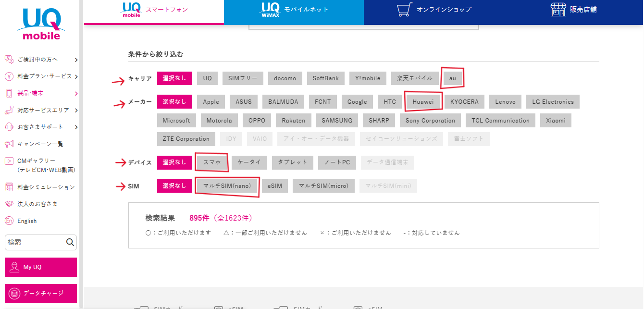Switch to the モバイルネット tab

tap(294, 12)
